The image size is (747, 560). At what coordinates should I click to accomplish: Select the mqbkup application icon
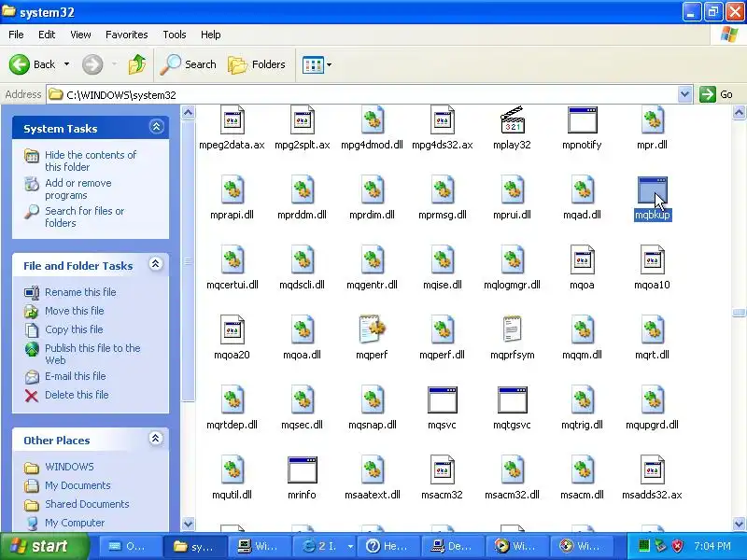652,191
